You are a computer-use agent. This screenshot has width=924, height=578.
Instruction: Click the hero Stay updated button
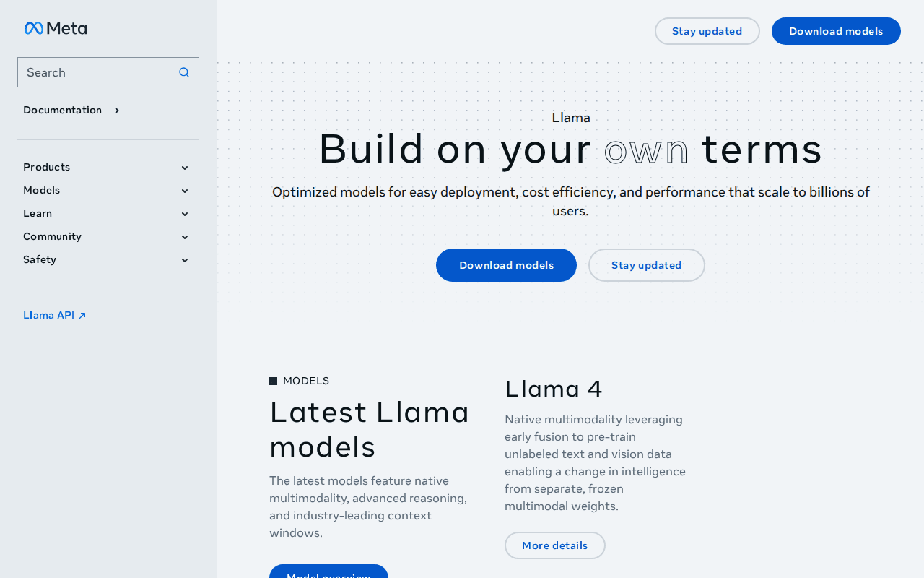[x=647, y=265]
